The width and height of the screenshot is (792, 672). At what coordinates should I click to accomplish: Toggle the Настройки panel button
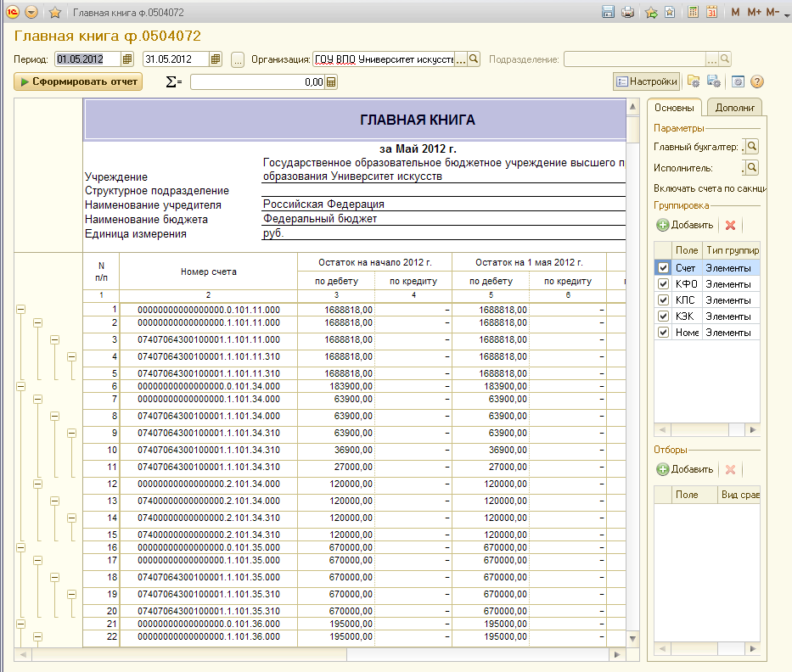[647, 81]
